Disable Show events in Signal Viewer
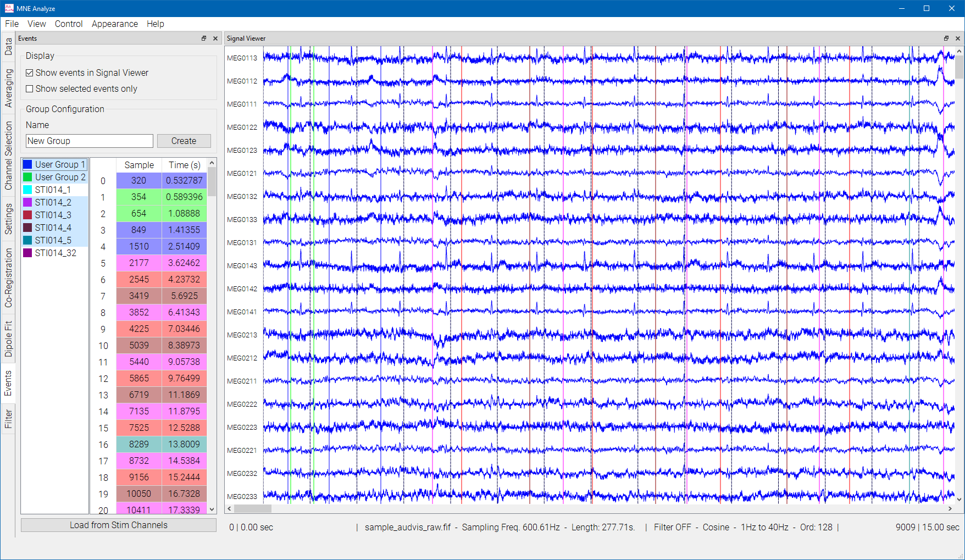Screen dimensions: 965x560 [x=30, y=73]
